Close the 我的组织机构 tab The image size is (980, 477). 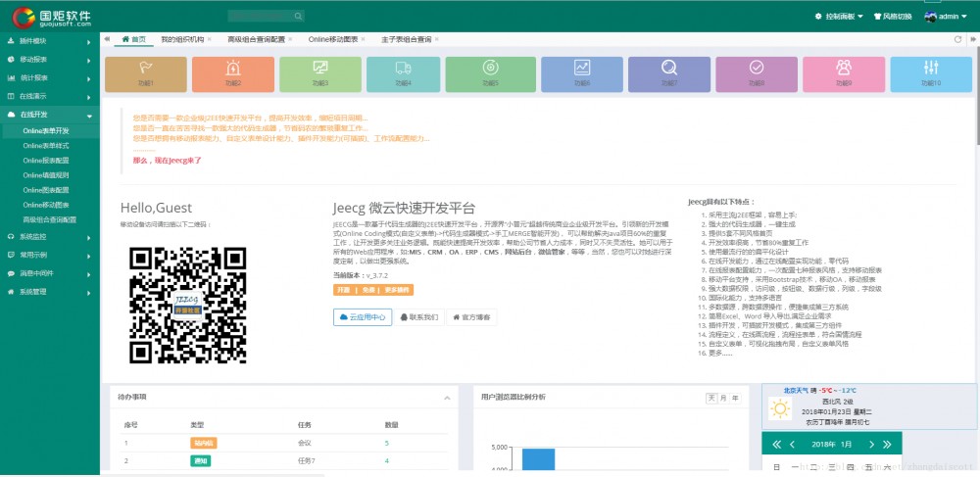[x=210, y=39]
